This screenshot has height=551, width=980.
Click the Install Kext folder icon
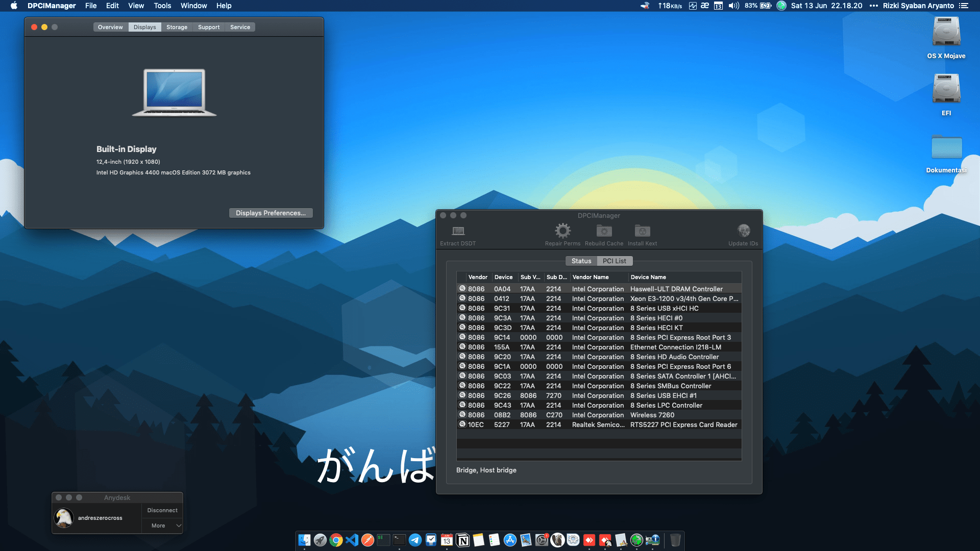642,231
